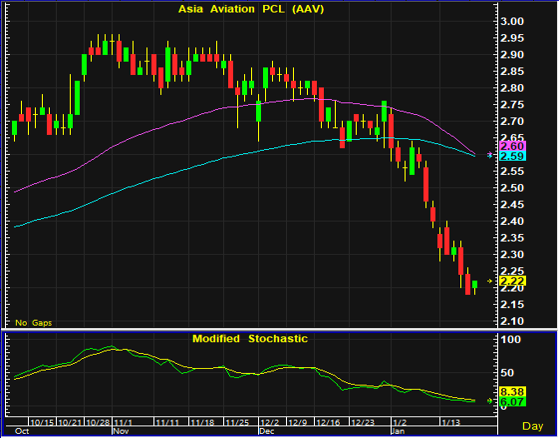This screenshot has height=438, width=559.
Task: Click the 3.00 price axis label
Action: 512,21
